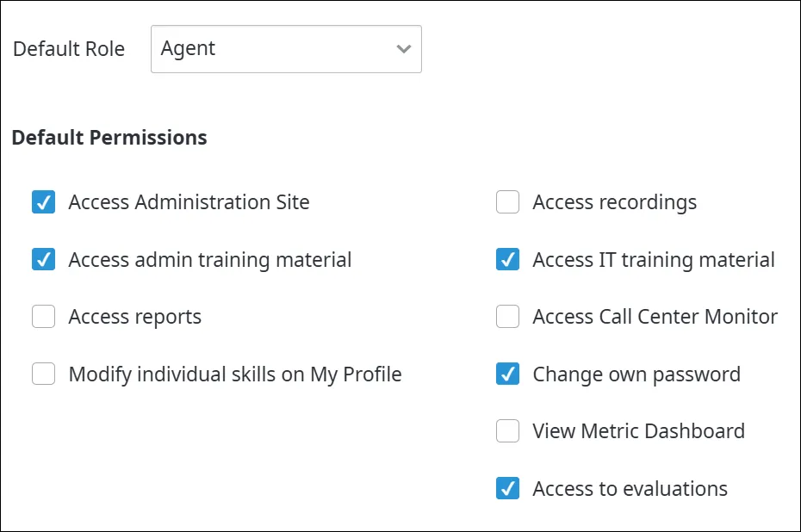The height and width of the screenshot is (532, 801).
Task: Uncheck the Access admin training material checkbox
Action: point(43,259)
